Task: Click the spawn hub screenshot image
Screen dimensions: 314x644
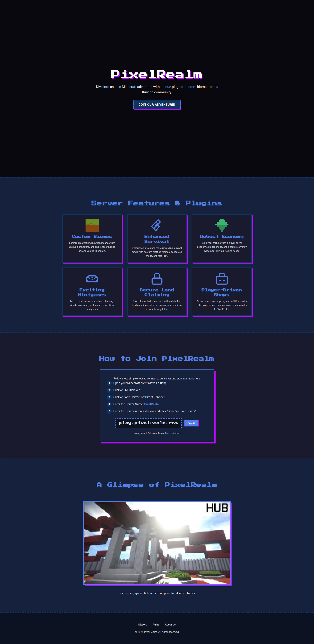Action: (x=157, y=543)
